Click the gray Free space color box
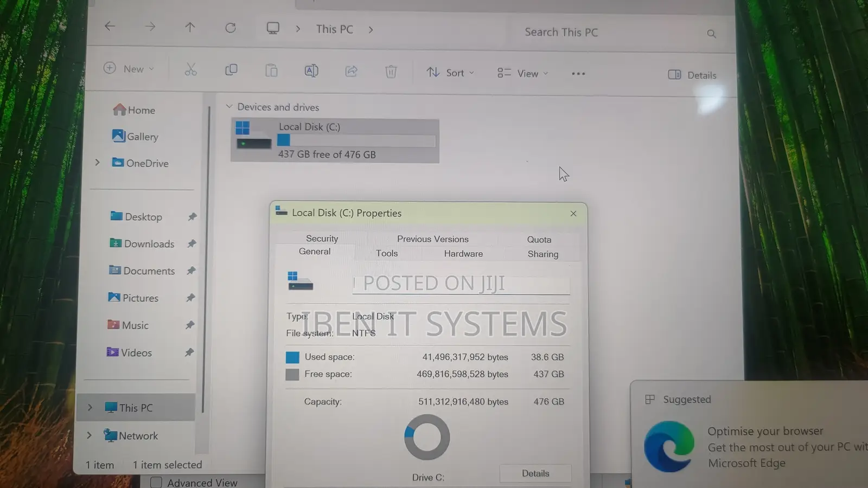868x488 pixels. (292, 374)
